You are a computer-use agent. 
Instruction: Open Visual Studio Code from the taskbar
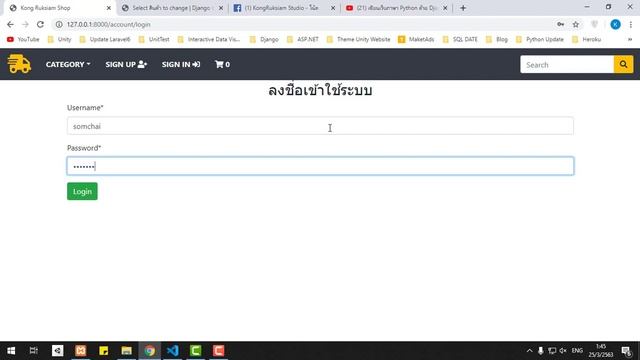tap(173, 351)
